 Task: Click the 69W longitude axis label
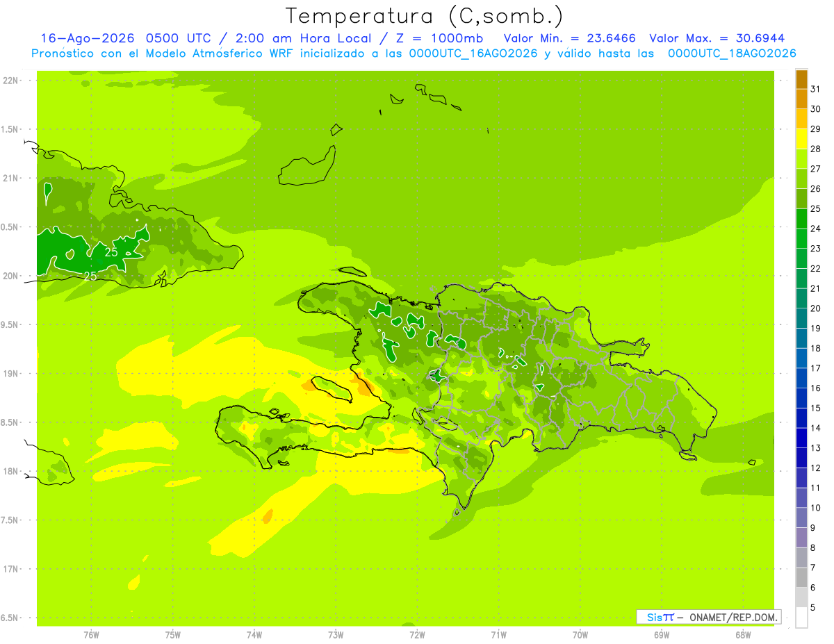pos(661,634)
